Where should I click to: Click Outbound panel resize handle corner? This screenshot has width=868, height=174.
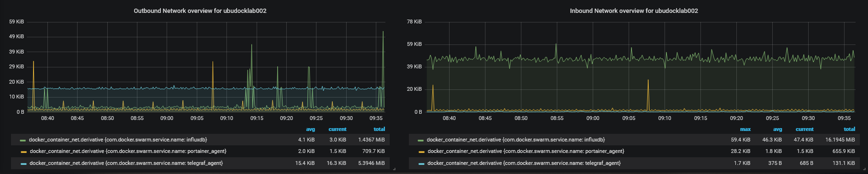coord(394,169)
